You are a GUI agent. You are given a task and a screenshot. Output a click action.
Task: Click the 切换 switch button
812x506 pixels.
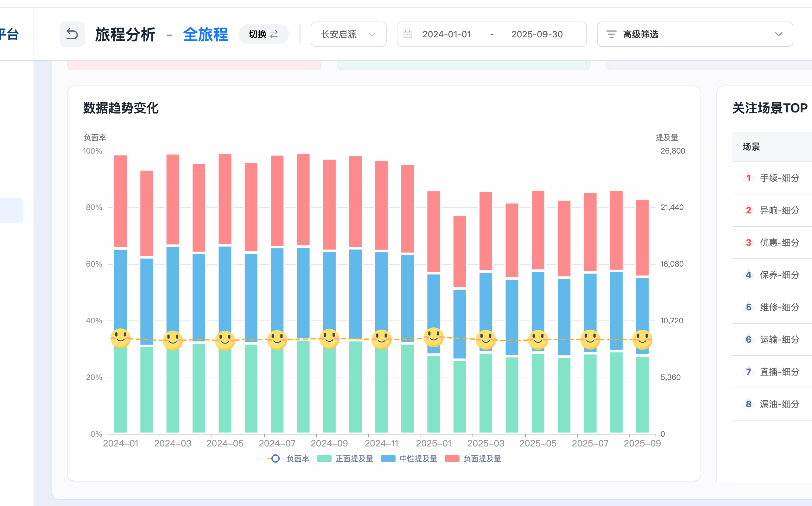[263, 34]
